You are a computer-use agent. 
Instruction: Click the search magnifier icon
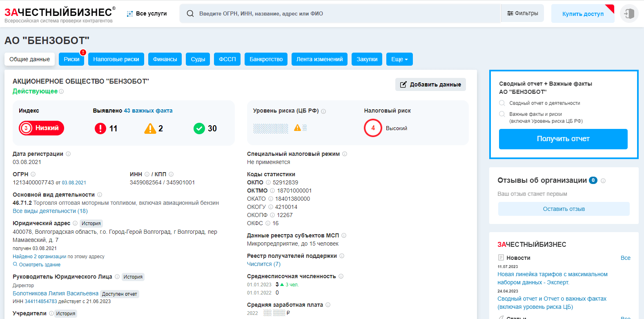[190, 13]
